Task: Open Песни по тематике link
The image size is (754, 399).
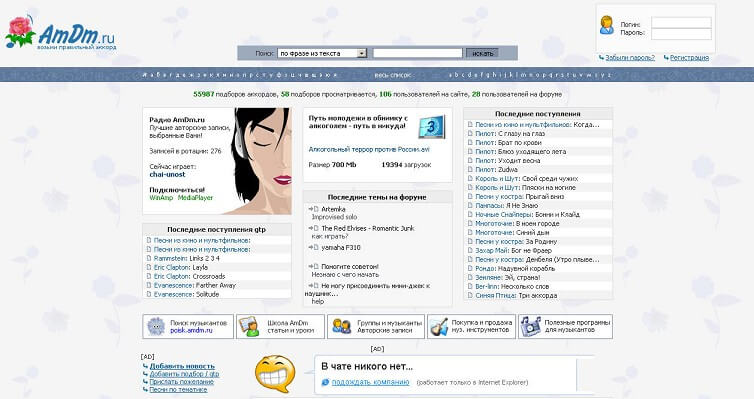Action: click(178, 389)
